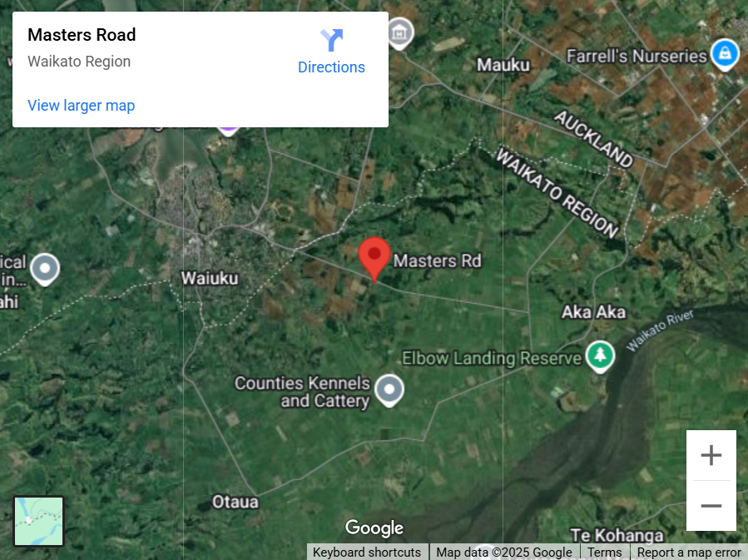Image resolution: width=748 pixels, height=560 pixels.
Task: Zoom out with the minus button
Action: (x=711, y=506)
